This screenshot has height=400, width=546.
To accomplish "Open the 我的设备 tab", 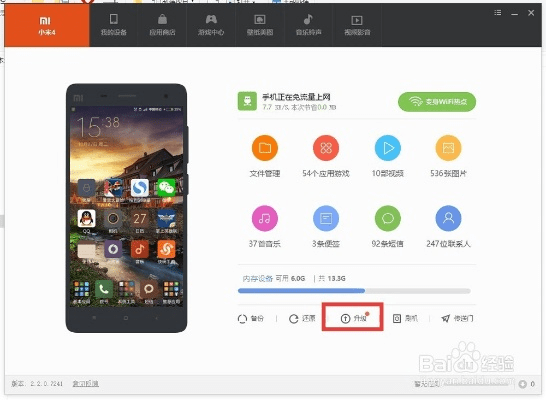I will [x=114, y=26].
